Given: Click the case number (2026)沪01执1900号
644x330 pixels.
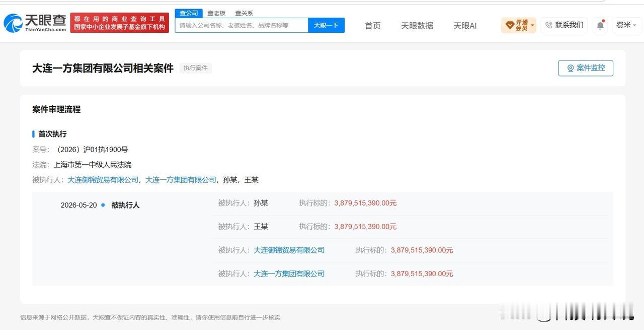Looking at the screenshot, I should pos(91,150).
